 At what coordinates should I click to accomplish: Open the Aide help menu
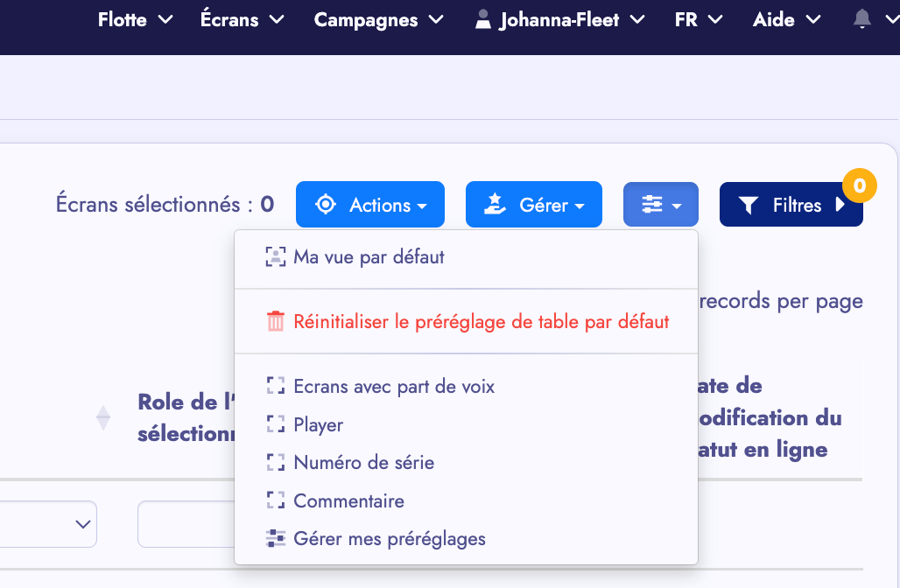click(787, 19)
